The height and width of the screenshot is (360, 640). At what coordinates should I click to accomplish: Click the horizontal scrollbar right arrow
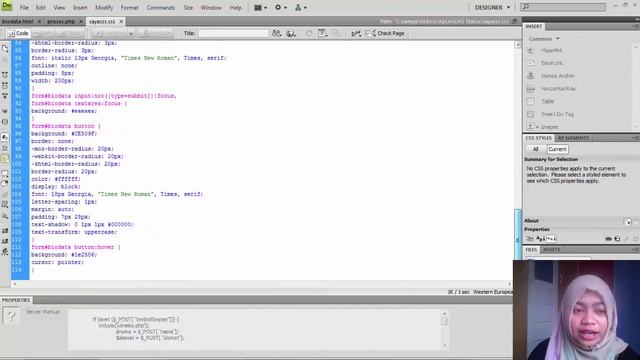[510, 284]
